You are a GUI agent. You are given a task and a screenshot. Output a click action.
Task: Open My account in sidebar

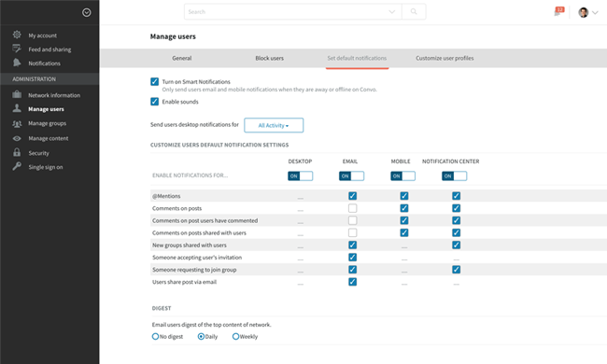(43, 35)
